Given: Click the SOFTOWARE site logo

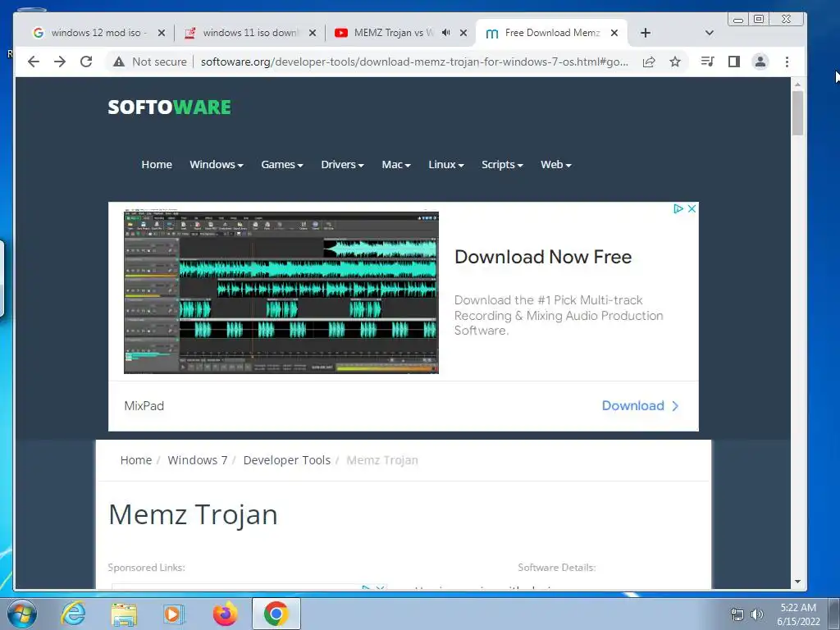Looking at the screenshot, I should (x=169, y=107).
